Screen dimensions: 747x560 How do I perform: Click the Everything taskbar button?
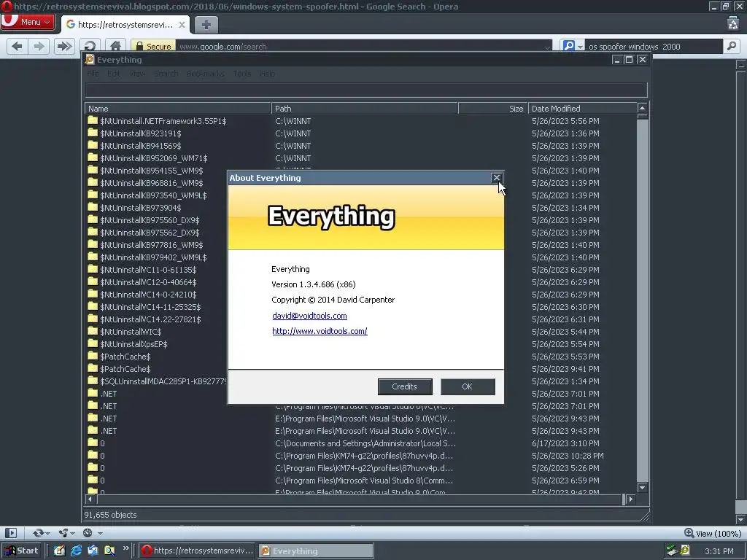coord(317,551)
